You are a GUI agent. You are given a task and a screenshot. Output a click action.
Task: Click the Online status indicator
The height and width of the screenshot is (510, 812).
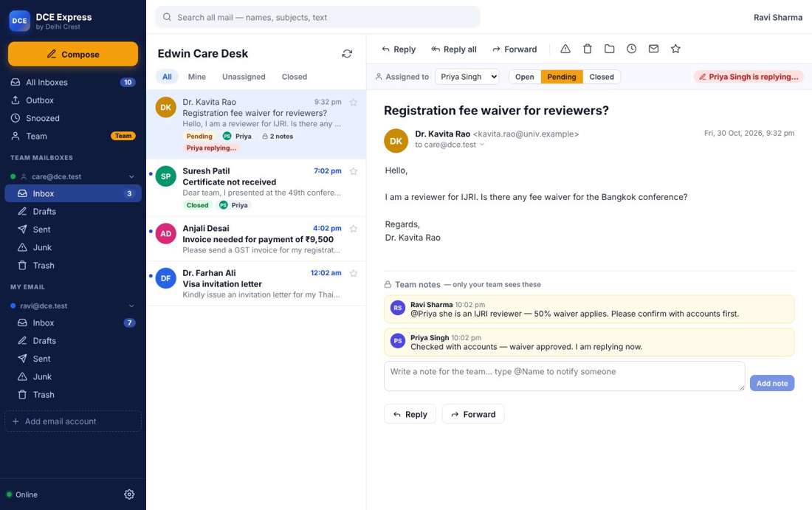coord(21,495)
